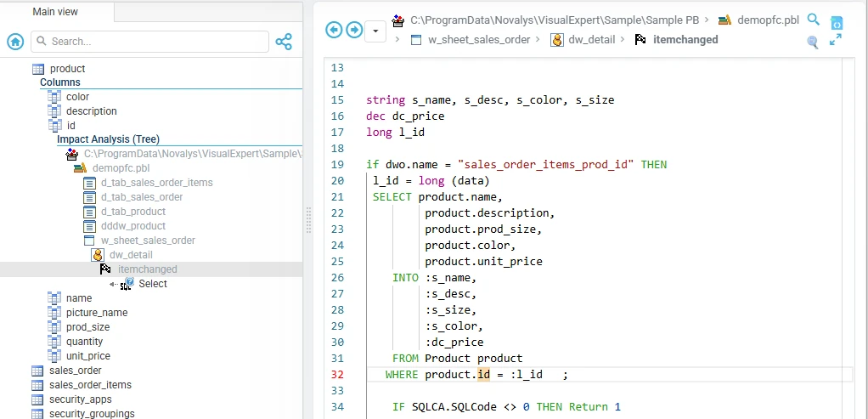Image resolution: width=868 pixels, height=419 pixels.
Task: Click the faded magnifier icon below search
Action: pos(813,42)
